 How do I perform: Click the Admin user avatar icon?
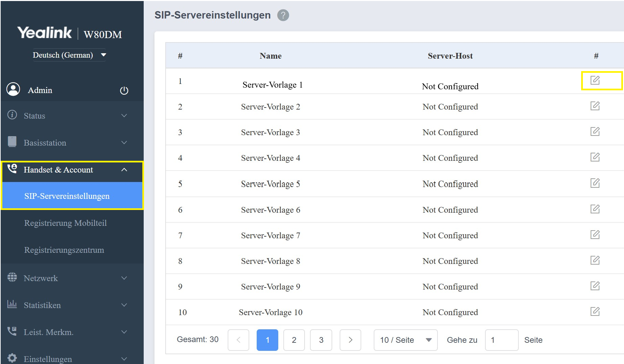(13, 90)
